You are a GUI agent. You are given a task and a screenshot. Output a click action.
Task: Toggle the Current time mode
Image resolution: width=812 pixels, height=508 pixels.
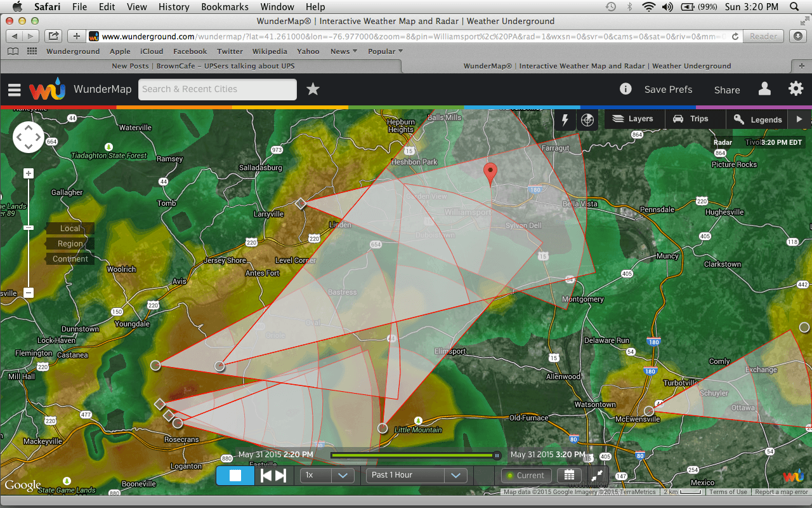coord(526,475)
